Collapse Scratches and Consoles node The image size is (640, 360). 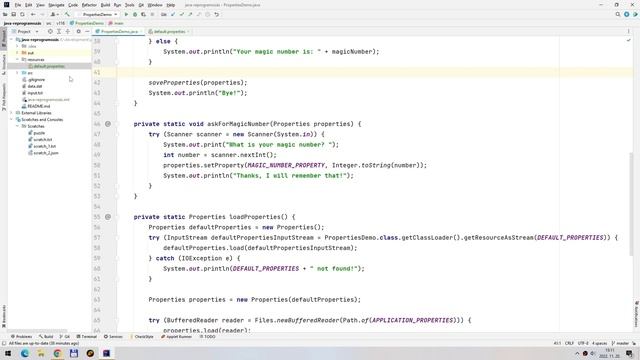click(x=11, y=120)
